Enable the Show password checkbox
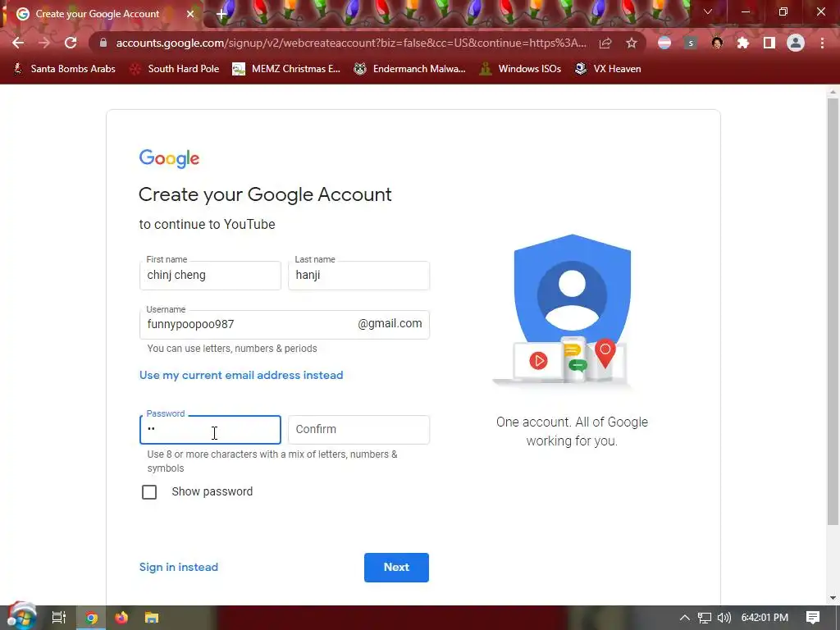 coord(149,492)
